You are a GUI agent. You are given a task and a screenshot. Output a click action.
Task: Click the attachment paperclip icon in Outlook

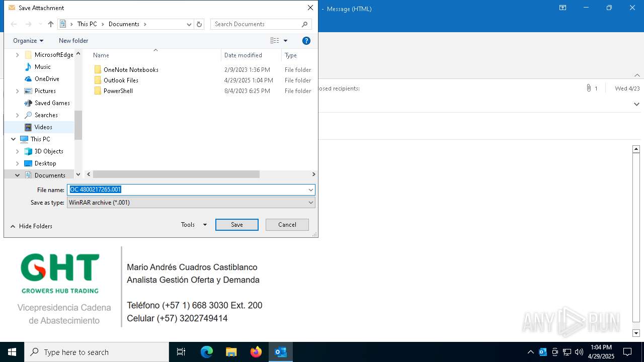point(589,88)
